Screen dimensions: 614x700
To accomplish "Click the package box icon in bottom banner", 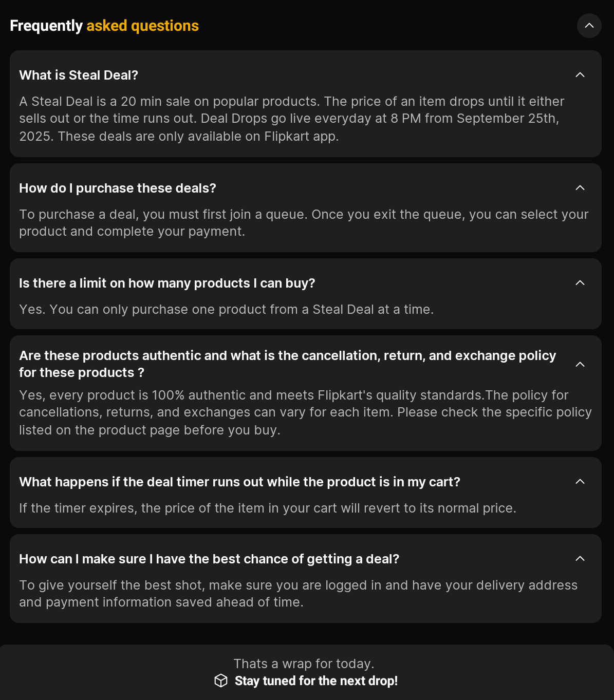I will (221, 680).
